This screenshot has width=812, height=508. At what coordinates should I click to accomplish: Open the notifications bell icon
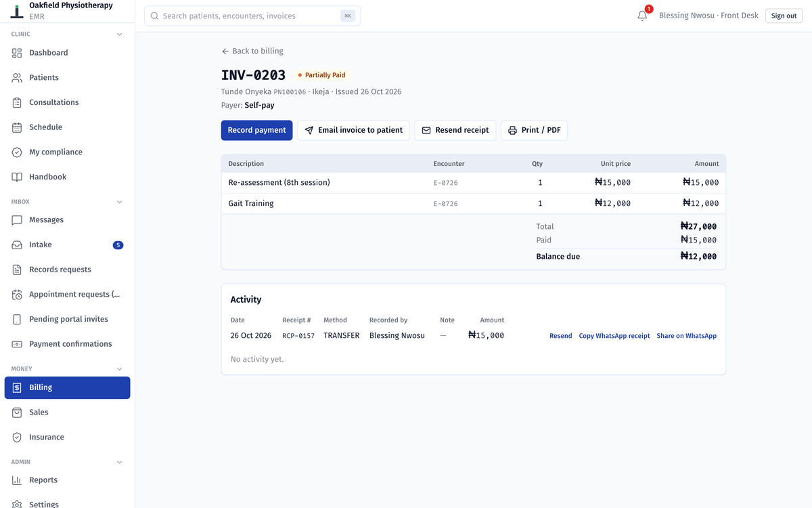click(x=642, y=16)
